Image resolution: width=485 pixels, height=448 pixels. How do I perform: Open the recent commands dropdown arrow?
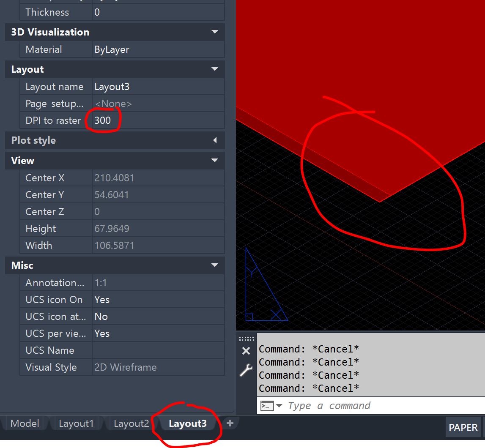pyautogui.click(x=279, y=405)
